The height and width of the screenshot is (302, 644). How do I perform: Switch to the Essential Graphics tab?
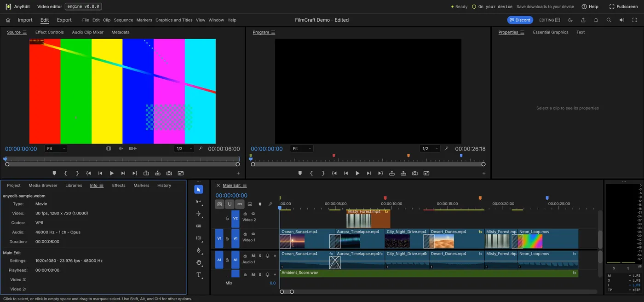click(x=551, y=32)
